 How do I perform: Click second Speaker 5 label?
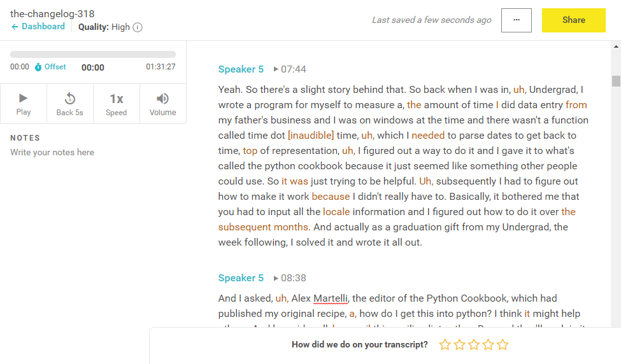[x=241, y=278]
